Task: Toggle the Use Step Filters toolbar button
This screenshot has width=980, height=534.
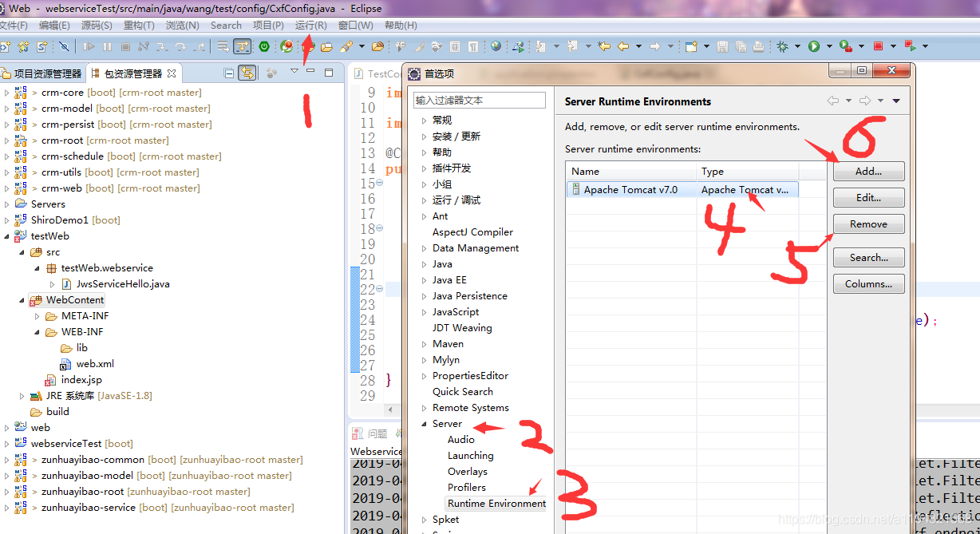Action: click(242, 46)
